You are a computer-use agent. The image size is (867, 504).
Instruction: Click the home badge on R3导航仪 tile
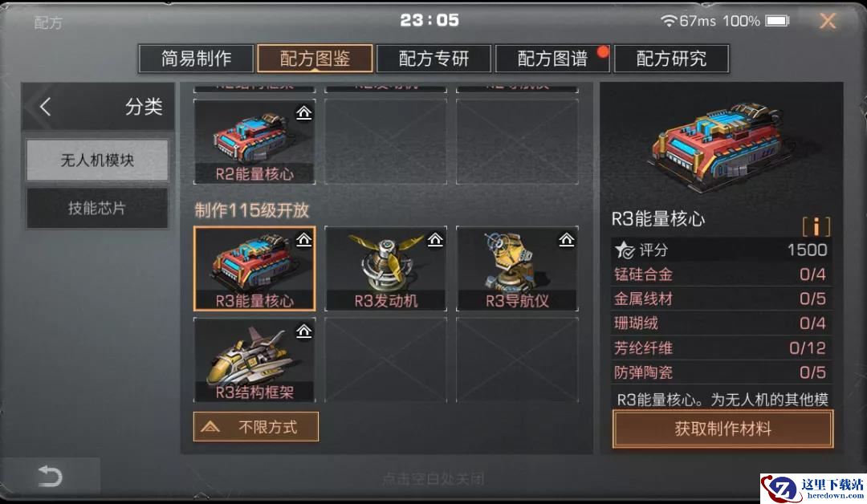pos(566,240)
